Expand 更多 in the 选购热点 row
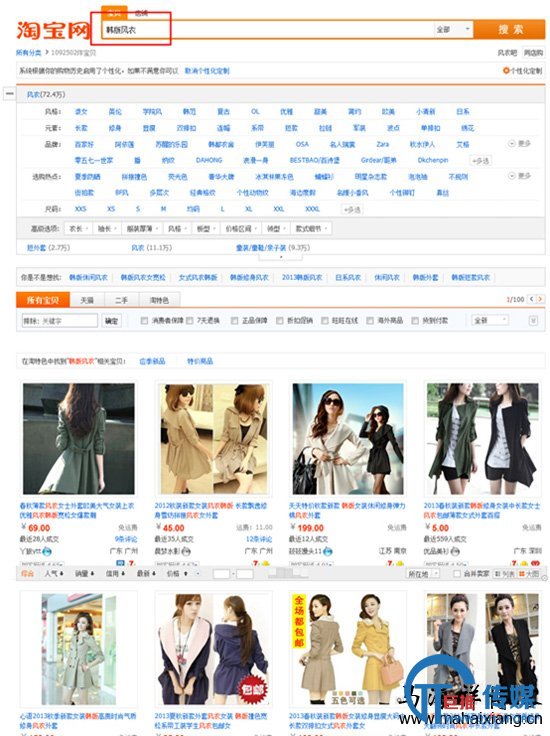This screenshot has height=736, width=550. pos(520,176)
